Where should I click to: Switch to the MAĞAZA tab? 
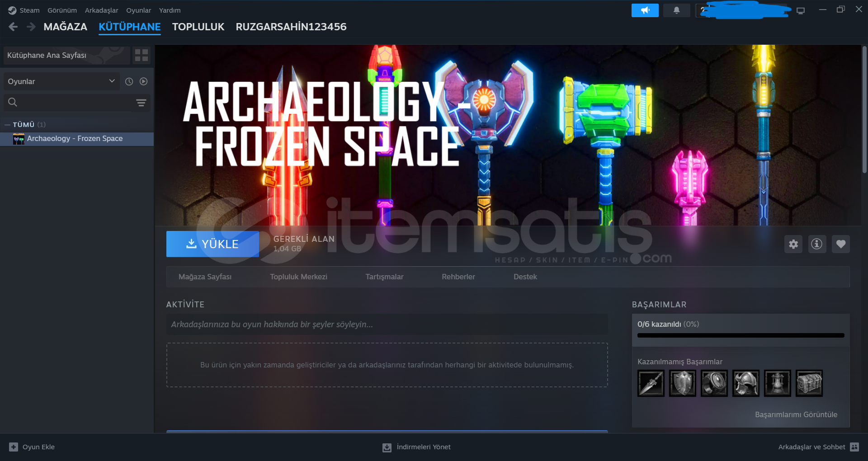(66, 27)
